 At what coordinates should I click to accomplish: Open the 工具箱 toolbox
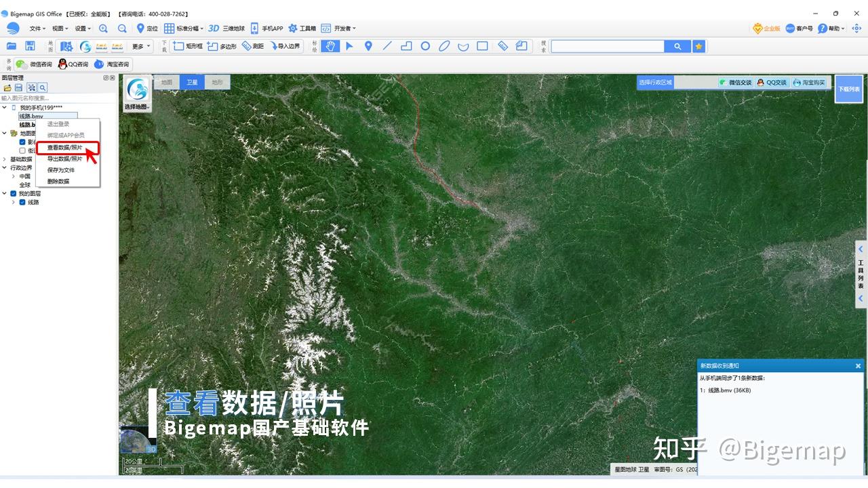click(302, 28)
